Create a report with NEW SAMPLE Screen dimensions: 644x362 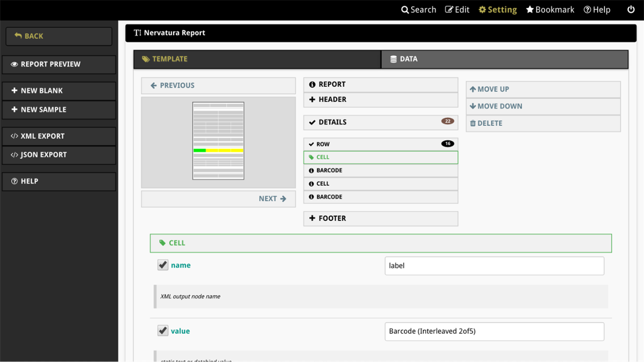click(59, 109)
